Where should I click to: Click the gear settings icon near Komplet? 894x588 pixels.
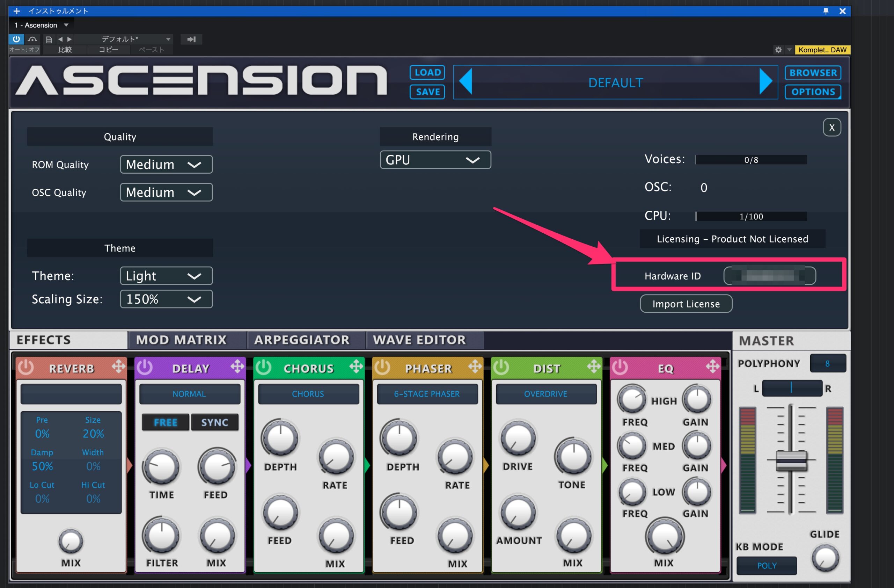click(778, 50)
